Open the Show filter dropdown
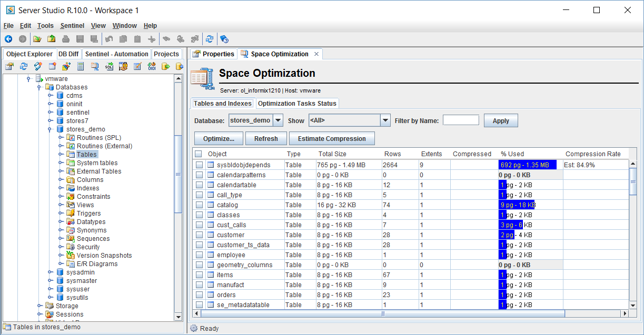This screenshot has width=644, height=335. click(385, 120)
